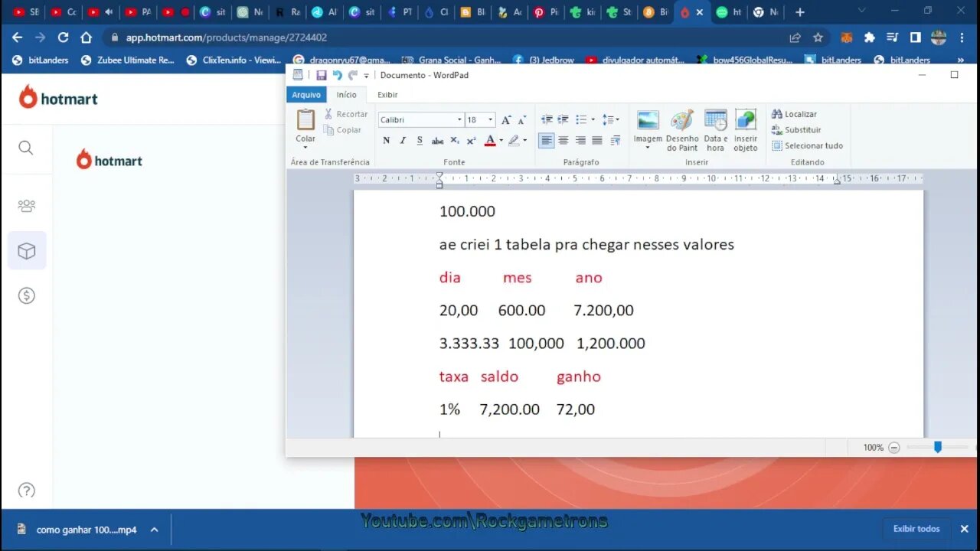Open the Calibri font family dropdown

(x=459, y=120)
